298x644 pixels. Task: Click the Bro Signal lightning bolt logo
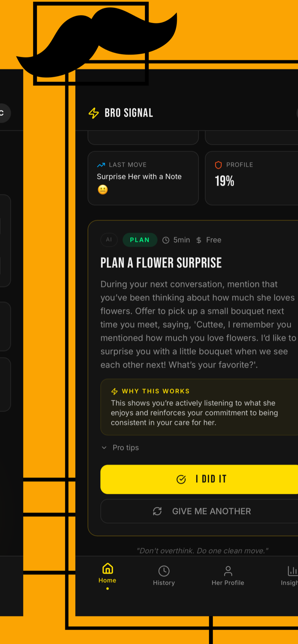click(94, 113)
